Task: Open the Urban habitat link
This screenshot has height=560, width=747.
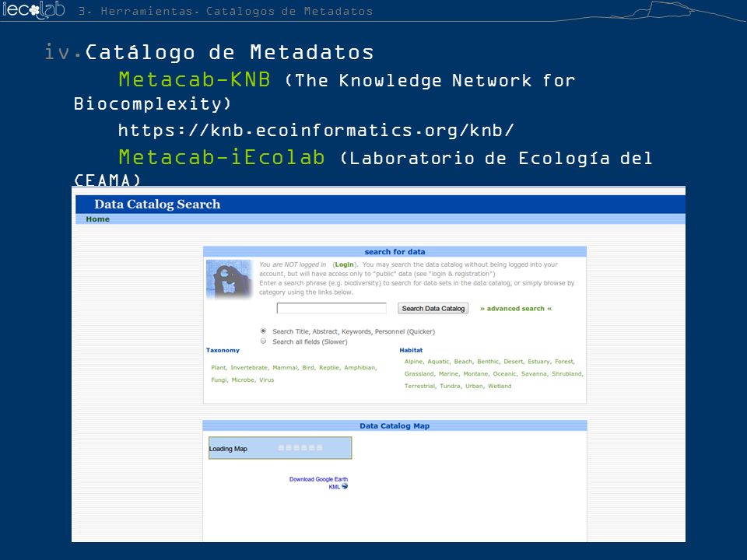Action: [474, 387]
